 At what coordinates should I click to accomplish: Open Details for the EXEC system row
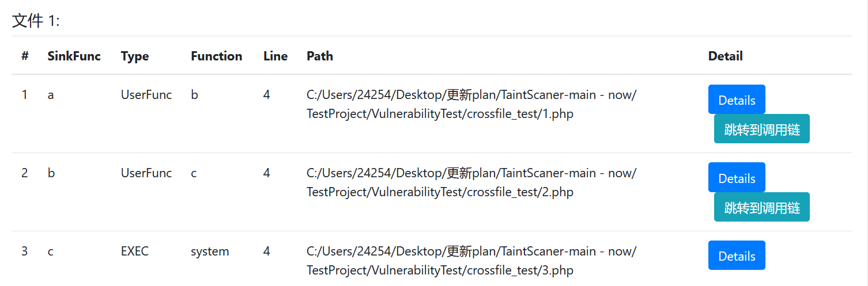tap(736, 256)
